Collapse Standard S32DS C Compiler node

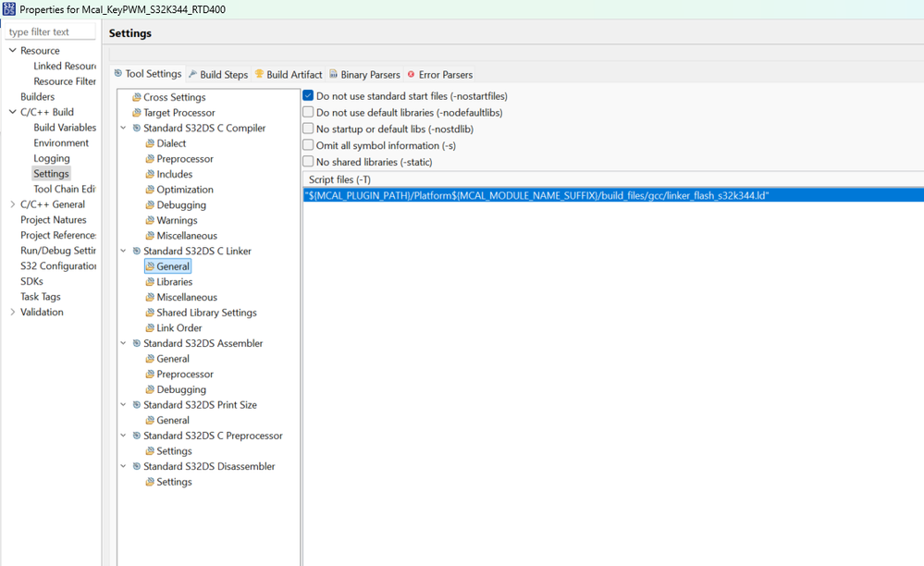point(124,128)
